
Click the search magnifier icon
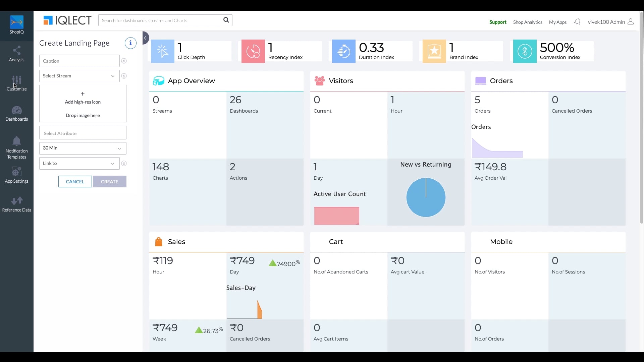point(226,20)
